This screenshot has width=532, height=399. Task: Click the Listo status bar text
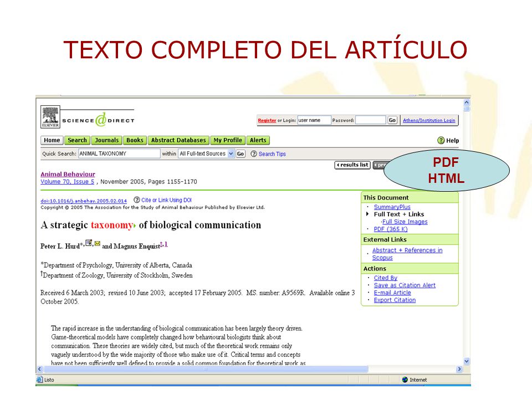(x=49, y=380)
